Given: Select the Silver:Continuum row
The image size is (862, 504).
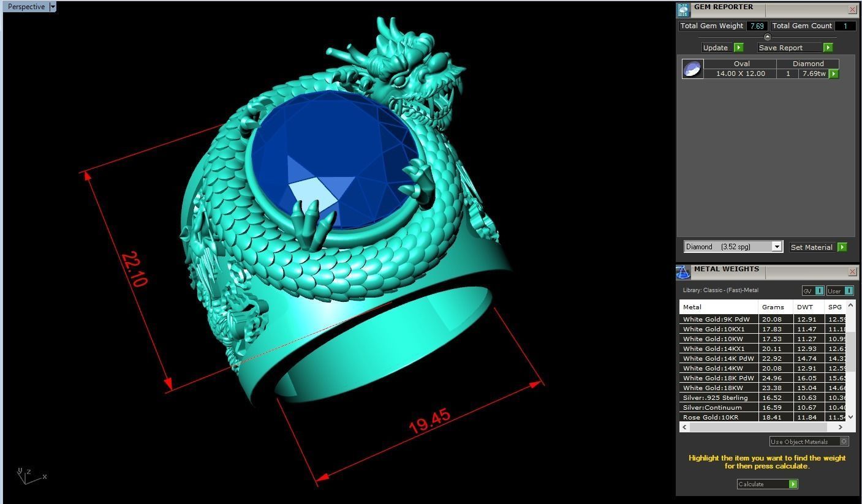Looking at the screenshot, I should (762, 407).
